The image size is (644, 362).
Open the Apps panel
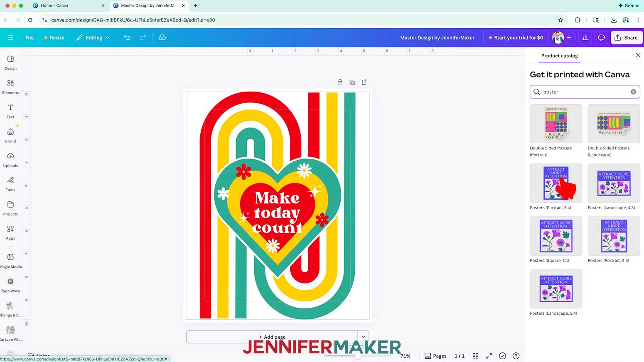[x=10, y=232]
